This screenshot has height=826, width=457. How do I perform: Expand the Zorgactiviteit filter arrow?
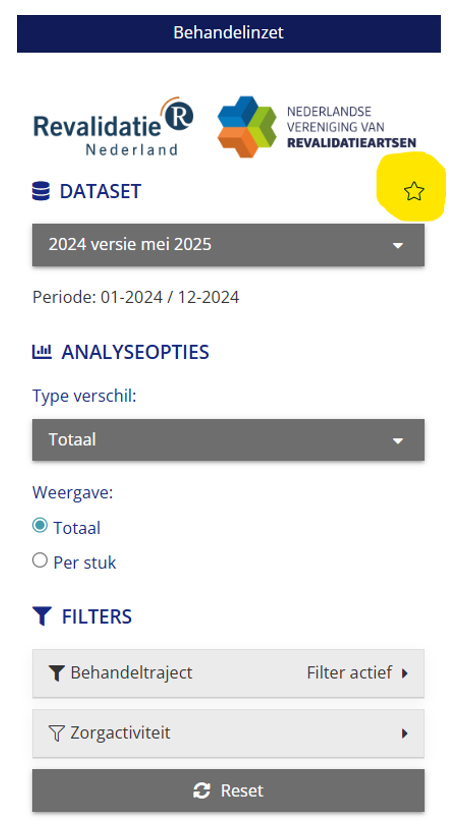tap(404, 733)
